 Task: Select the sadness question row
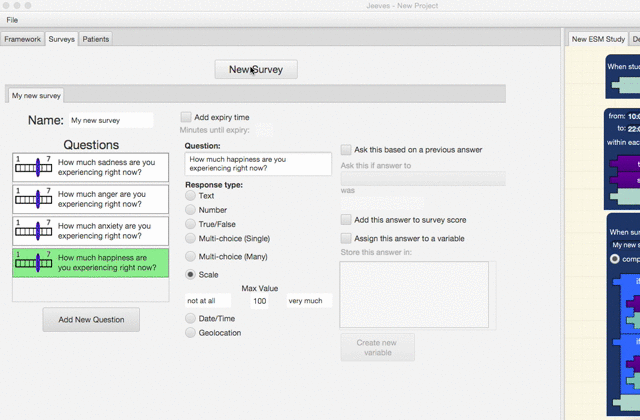91,167
